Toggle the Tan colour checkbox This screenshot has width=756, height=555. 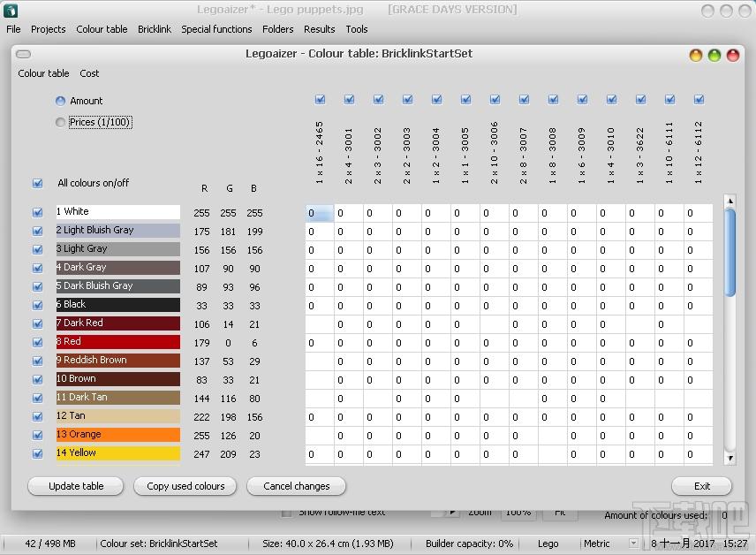coord(38,416)
